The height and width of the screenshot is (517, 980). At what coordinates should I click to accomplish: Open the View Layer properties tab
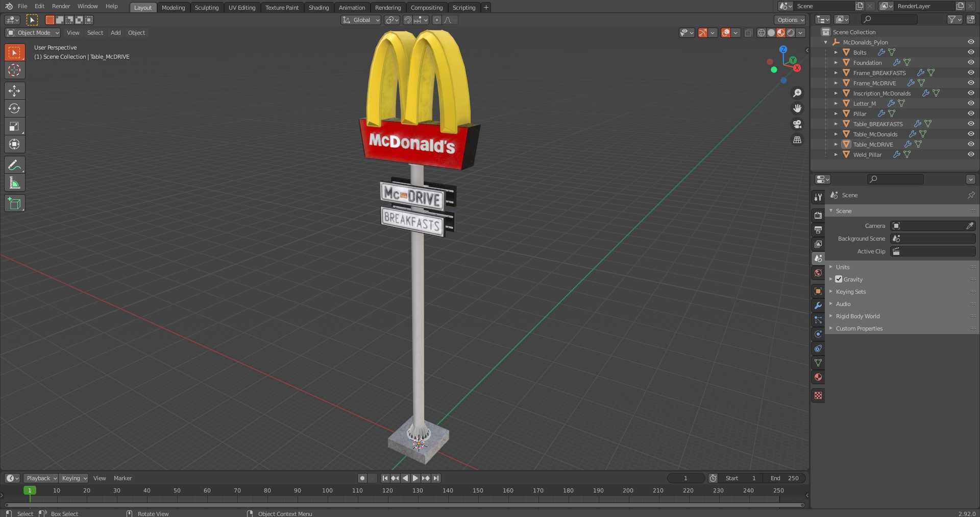[818, 244]
